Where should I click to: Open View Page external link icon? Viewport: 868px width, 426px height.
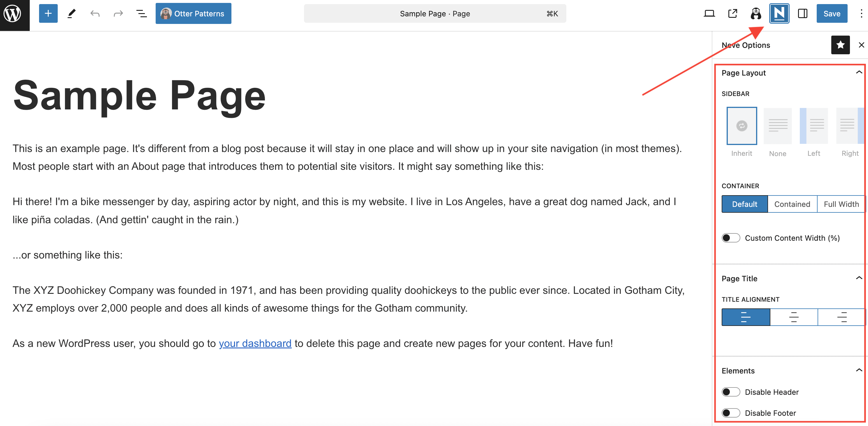tap(732, 14)
